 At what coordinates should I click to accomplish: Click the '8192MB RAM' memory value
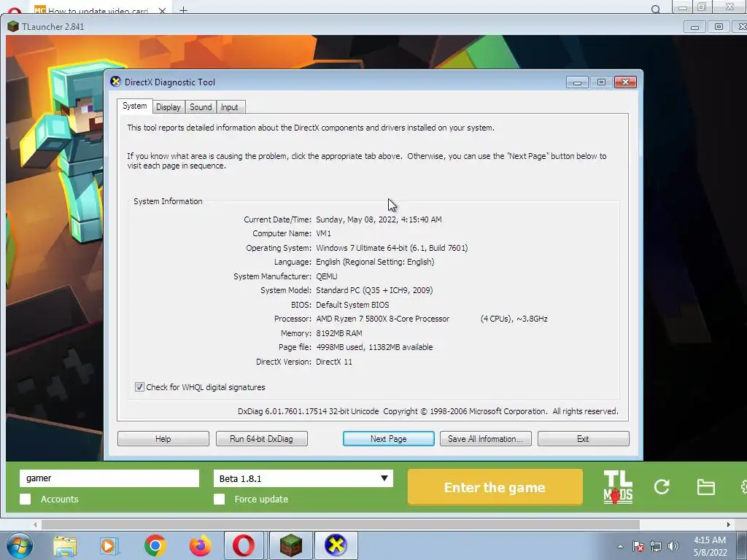[338, 332]
